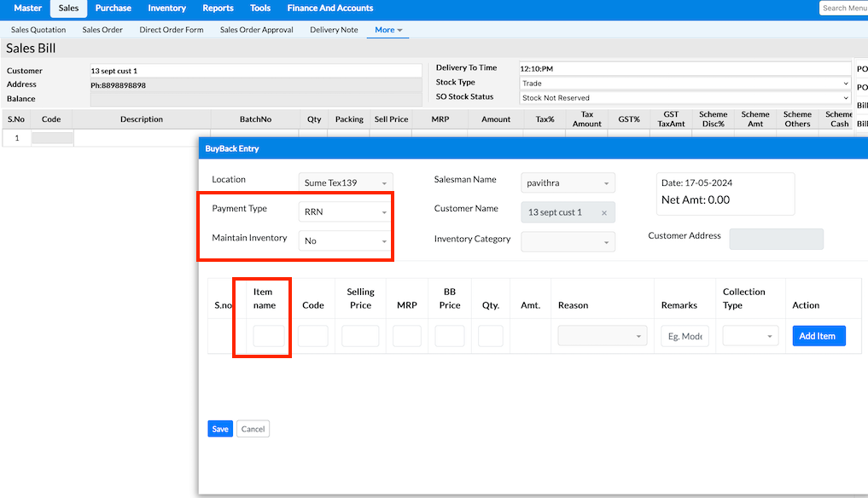
Task: Focus the Remarks text field
Action: [684, 336]
